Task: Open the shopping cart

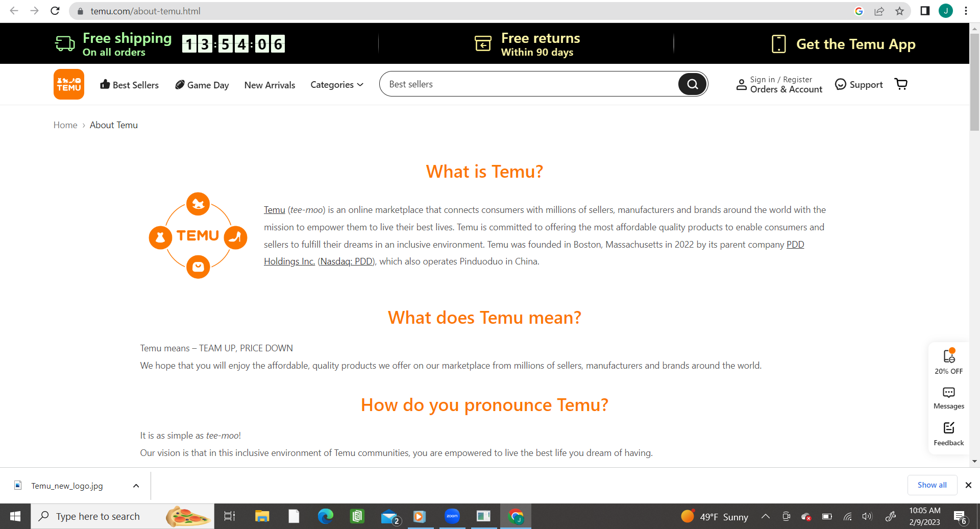Action: pyautogui.click(x=901, y=84)
